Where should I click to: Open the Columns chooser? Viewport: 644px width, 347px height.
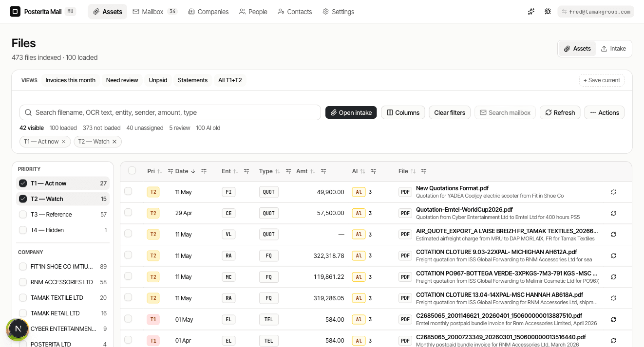tap(403, 112)
